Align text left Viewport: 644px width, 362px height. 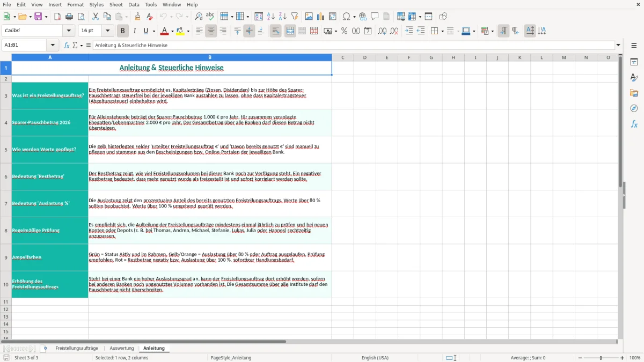(x=199, y=31)
